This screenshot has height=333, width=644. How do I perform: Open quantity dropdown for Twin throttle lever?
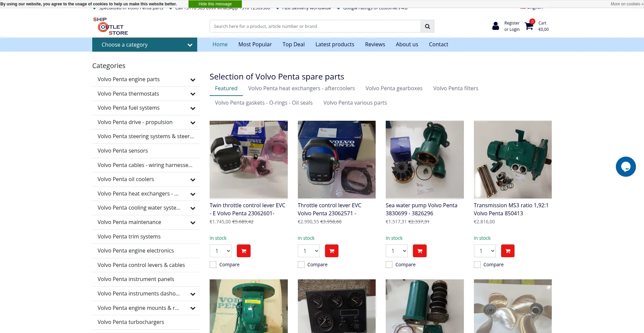click(x=221, y=251)
